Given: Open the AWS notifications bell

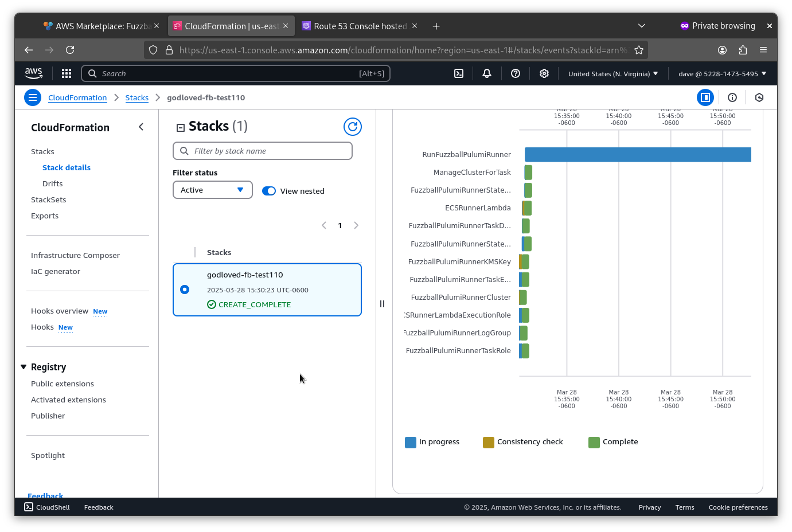Looking at the screenshot, I should (x=486, y=73).
